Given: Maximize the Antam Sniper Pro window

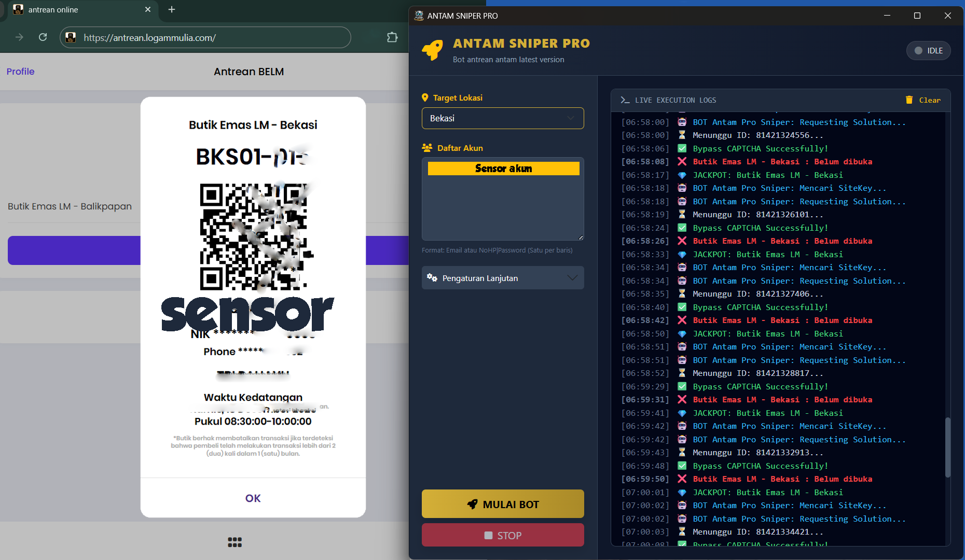Looking at the screenshot, I should [917, 16].
